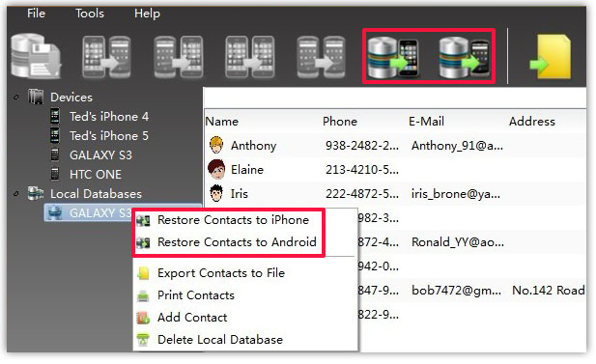This screenshot has width=596, height=364.
Task: Sort by the E-Mail column header
Action: pyautogui.click(x=426, y=122)
